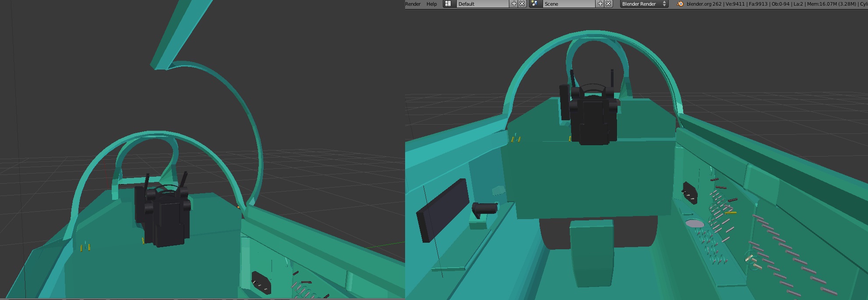Open the Help menu
Screen dimensions: 868x300
(x=432, y=4)
